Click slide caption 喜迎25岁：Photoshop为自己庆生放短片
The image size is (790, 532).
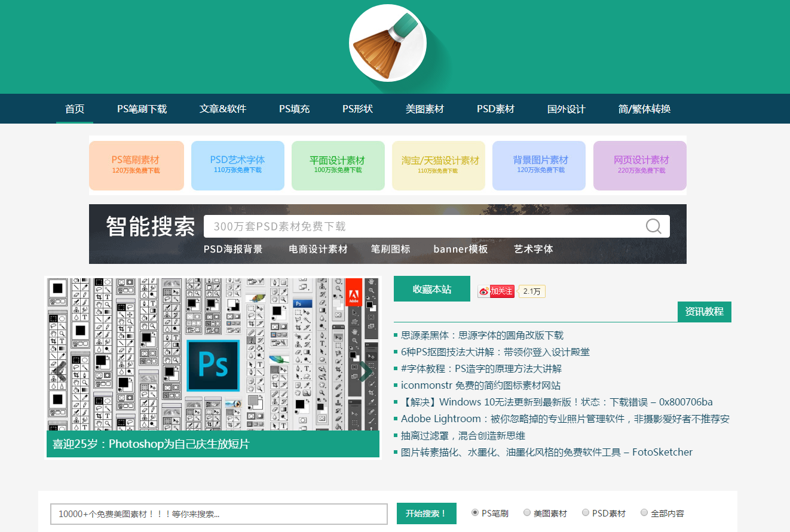tap(151, 444)
